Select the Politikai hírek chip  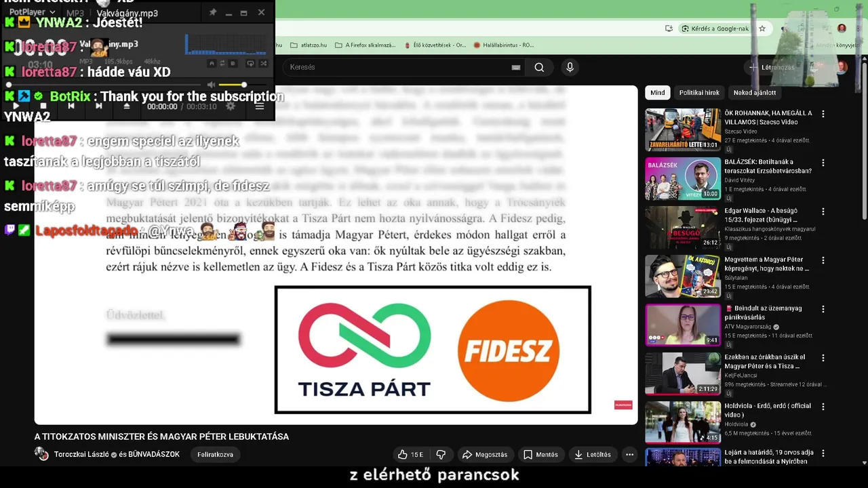(x=699, y=92)
